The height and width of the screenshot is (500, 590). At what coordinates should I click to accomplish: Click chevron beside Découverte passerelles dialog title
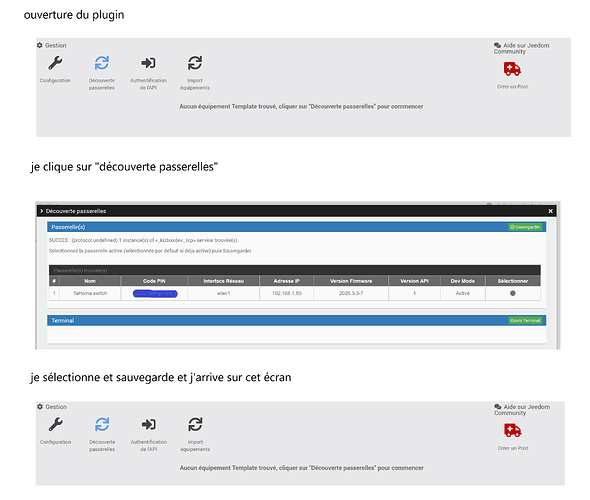coord(41,211)
